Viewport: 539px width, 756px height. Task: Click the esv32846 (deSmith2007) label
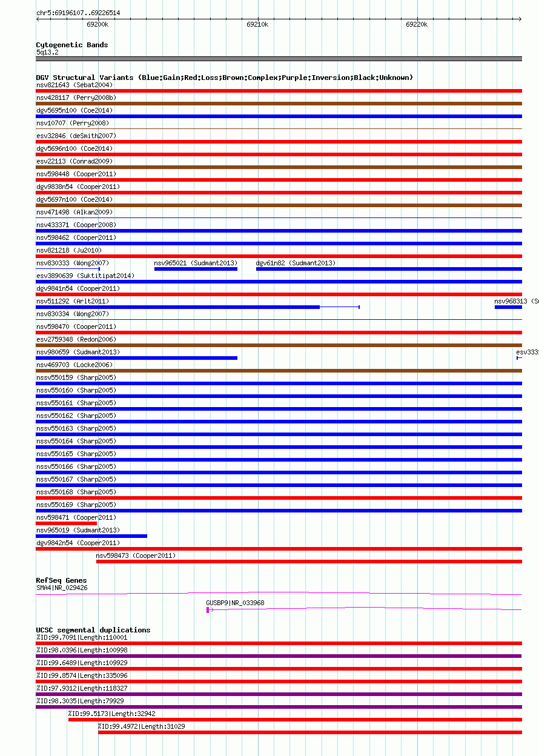coord(76,136)
